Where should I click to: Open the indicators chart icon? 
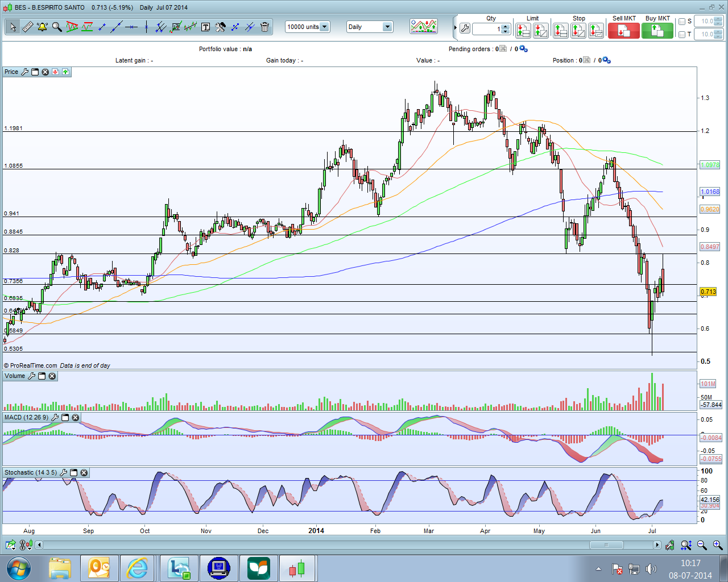(424, 27)
